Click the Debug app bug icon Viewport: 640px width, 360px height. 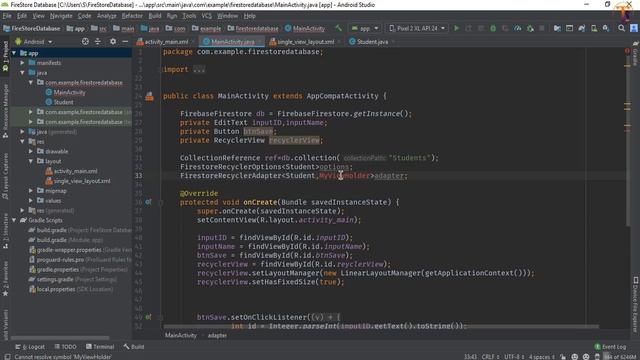(493, 28)
